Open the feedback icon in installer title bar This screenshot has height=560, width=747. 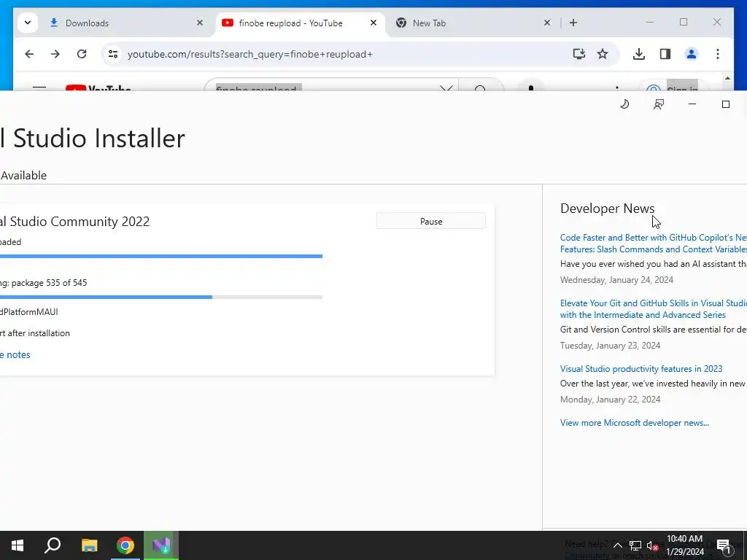pos(659,104)
